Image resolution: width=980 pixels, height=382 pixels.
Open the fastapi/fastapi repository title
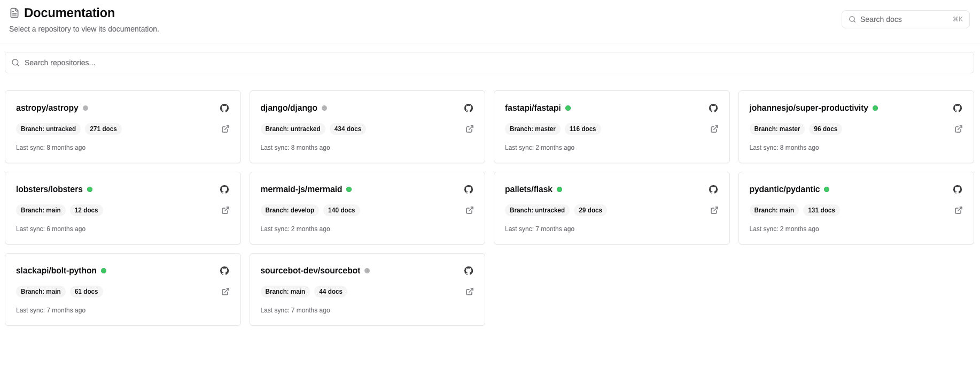click(x=533, y=108)
